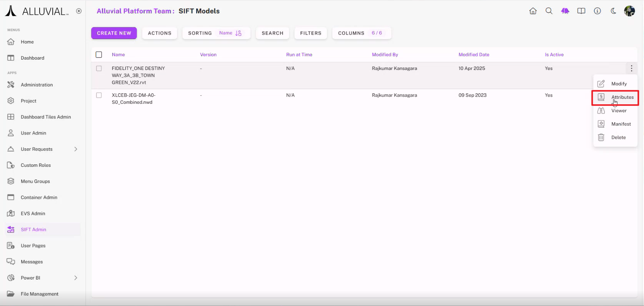Image resolution: width=644 pixels, height=306 pixels.
Task: Click the purple cloud icon in header
Action: [x=565, y=11]
